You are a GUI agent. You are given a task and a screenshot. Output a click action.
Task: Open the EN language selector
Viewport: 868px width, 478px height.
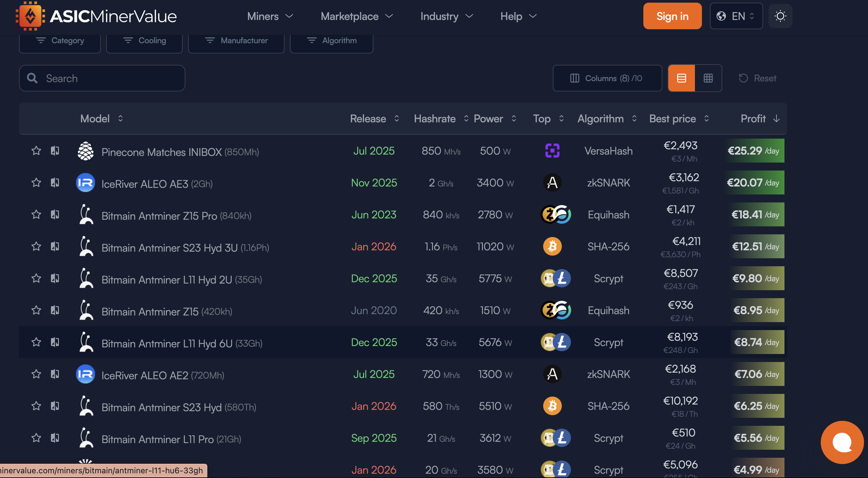(x=736, y=16)
